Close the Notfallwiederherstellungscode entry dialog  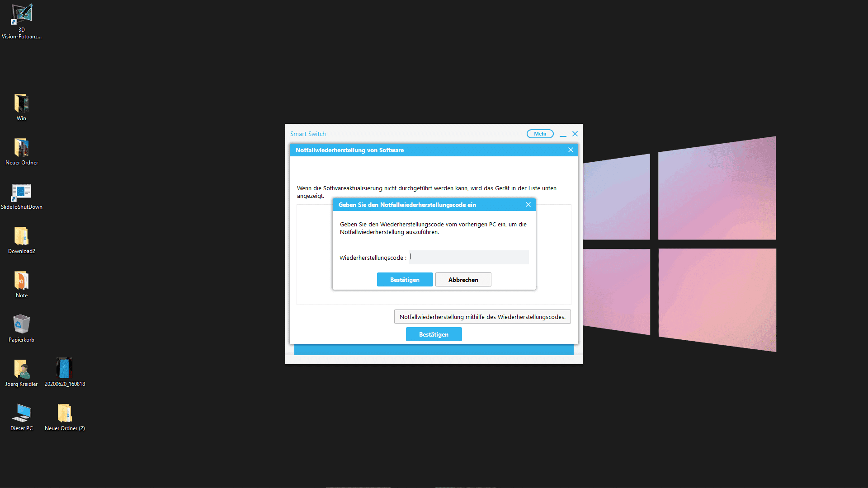[x=528, y=205]
